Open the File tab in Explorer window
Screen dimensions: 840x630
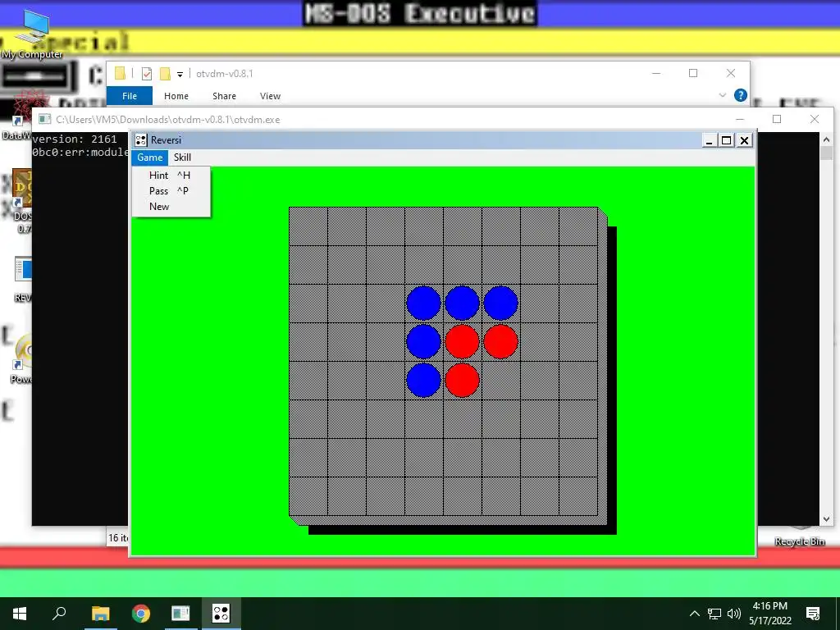130,96
